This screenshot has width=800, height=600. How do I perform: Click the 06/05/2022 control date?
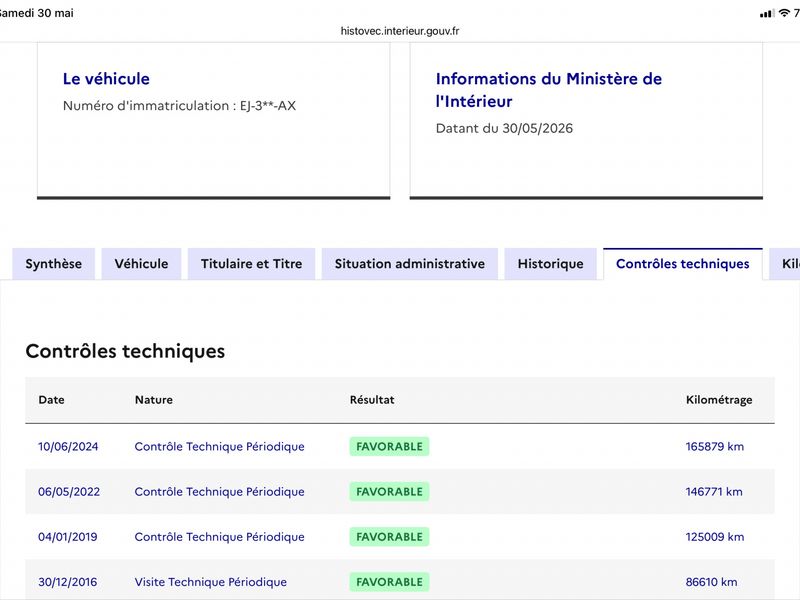(69, 492)
